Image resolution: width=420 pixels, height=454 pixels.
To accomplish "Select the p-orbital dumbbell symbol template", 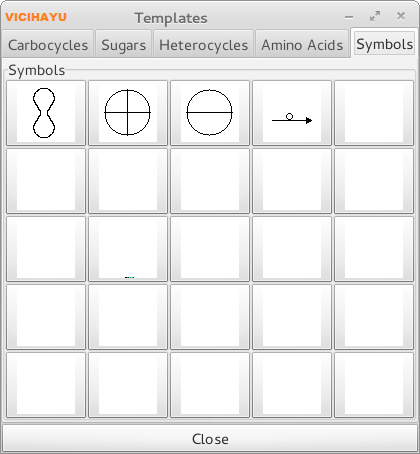I will (x=46, y=113).
